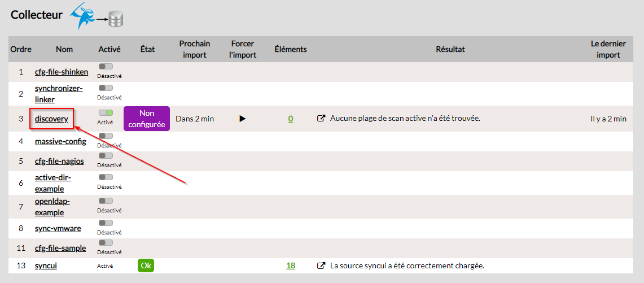644x283 pixels.
Task: Switch on the cfg-file-nagios toggle
Action: [106, 155]
